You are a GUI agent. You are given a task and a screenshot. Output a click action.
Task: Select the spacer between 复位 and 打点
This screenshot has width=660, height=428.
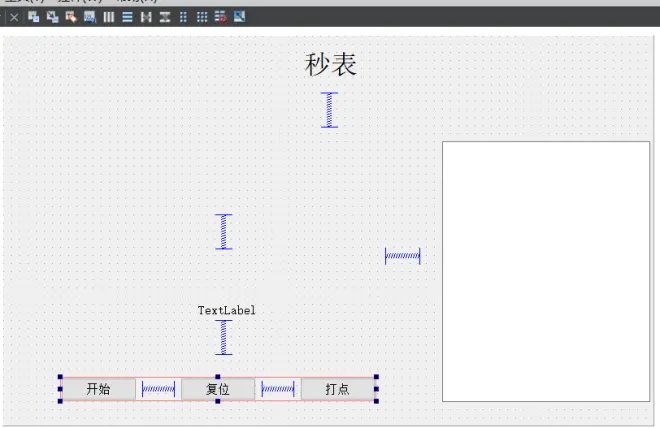click(278, 389)
